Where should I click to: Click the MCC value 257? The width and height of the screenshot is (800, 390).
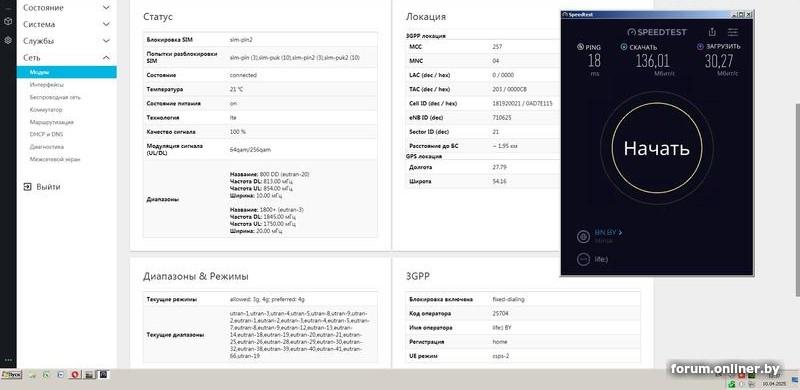(x=497, y=46)
